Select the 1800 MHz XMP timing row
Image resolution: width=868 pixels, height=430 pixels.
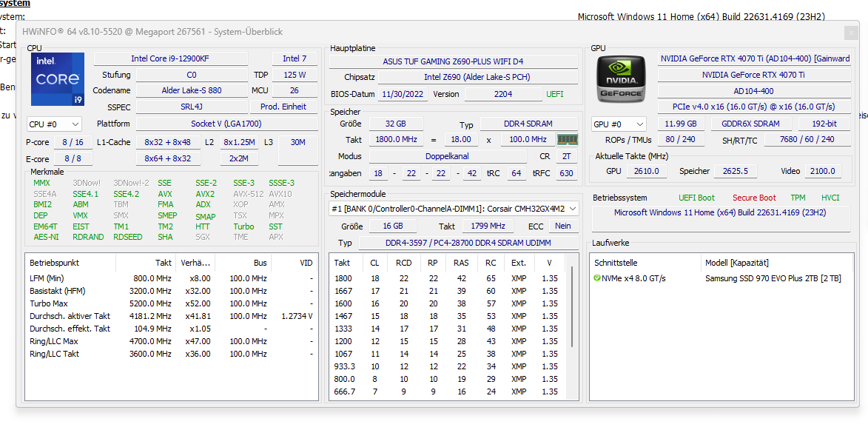tap(448, 278)
